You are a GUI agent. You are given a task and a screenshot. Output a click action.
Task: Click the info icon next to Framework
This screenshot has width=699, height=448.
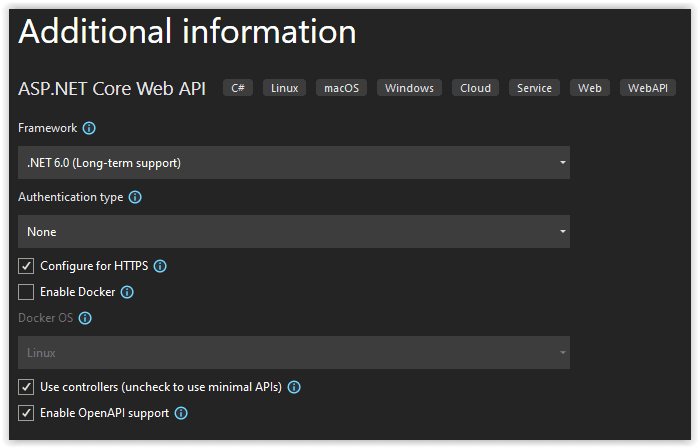tap(89, 128)
